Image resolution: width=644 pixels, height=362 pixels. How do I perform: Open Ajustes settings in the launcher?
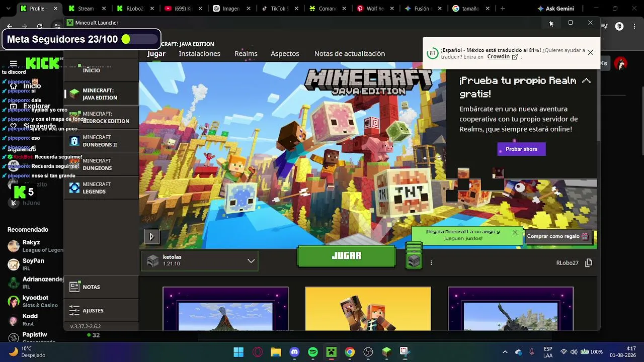point(101,310)
